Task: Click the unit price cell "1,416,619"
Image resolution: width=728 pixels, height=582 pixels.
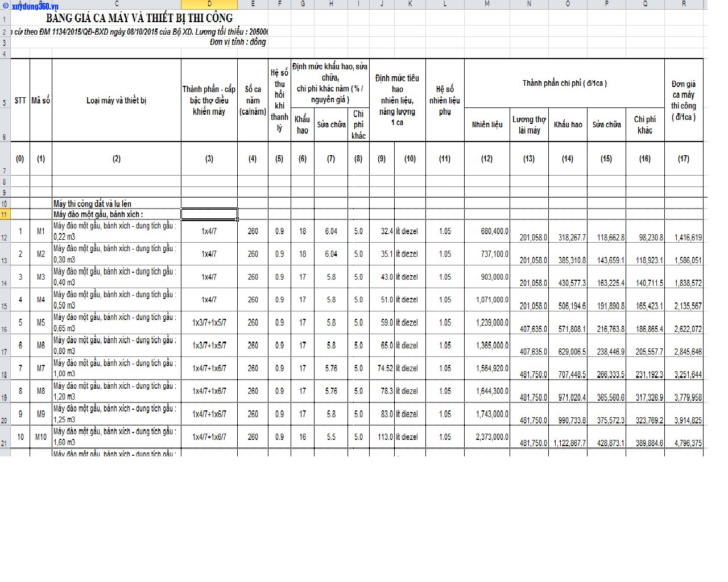Action: [x=684, y=231]
